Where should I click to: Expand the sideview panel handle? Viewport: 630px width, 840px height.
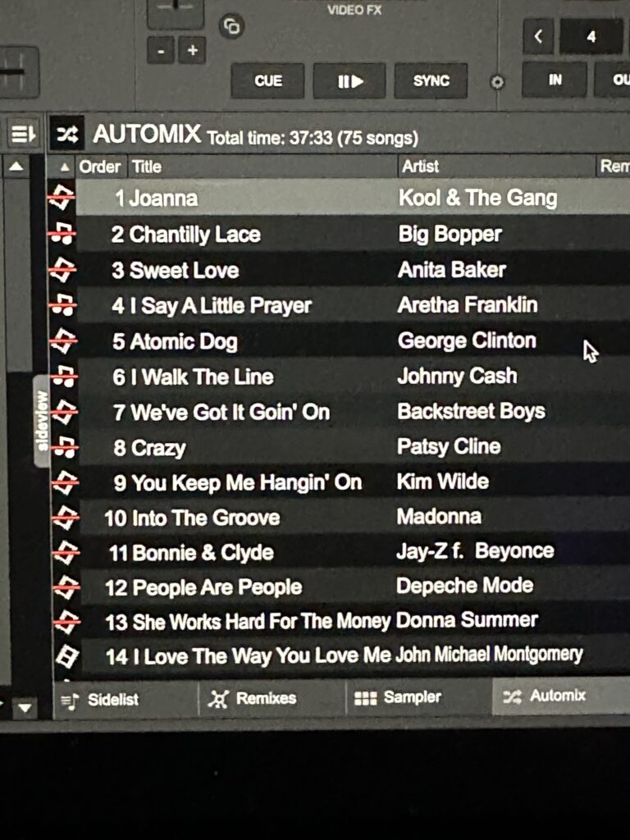click(41, 421)
